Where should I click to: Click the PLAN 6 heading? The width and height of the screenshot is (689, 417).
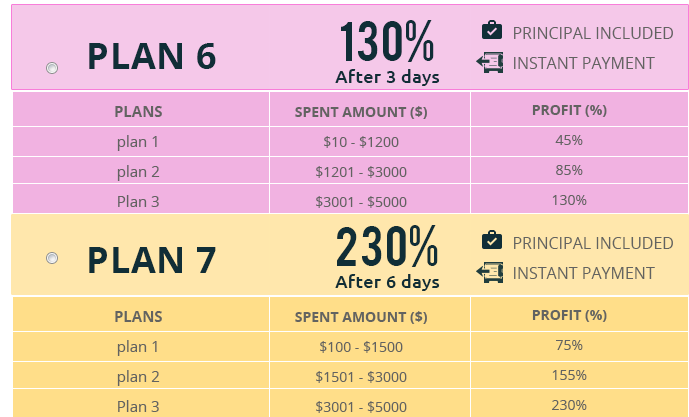coord(152,57)
